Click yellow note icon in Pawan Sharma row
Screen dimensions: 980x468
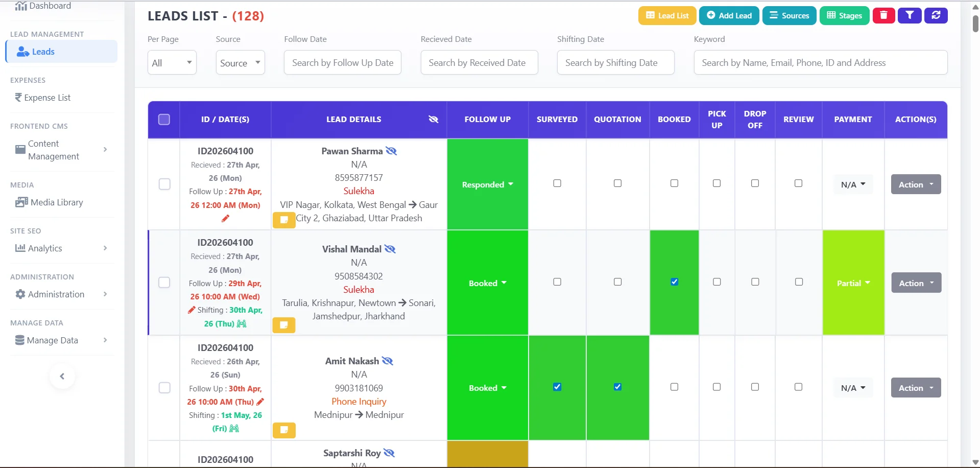(x=284, y=220)
